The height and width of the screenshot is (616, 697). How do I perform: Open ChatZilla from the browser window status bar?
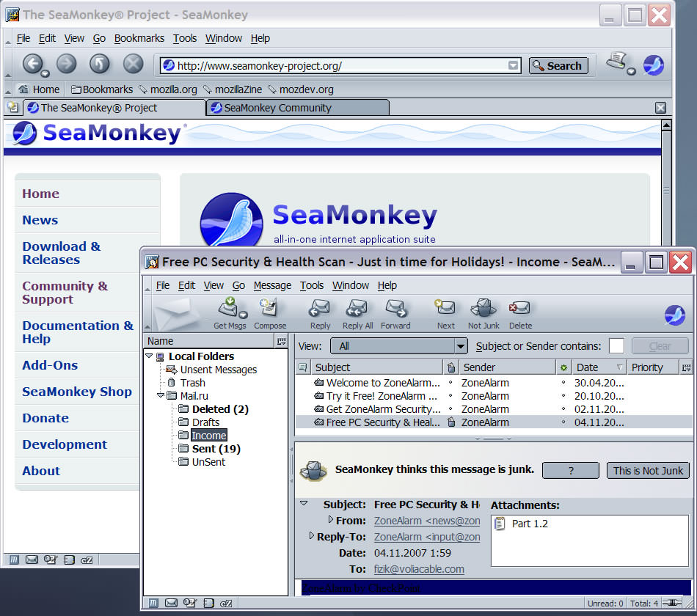(87, 560)
